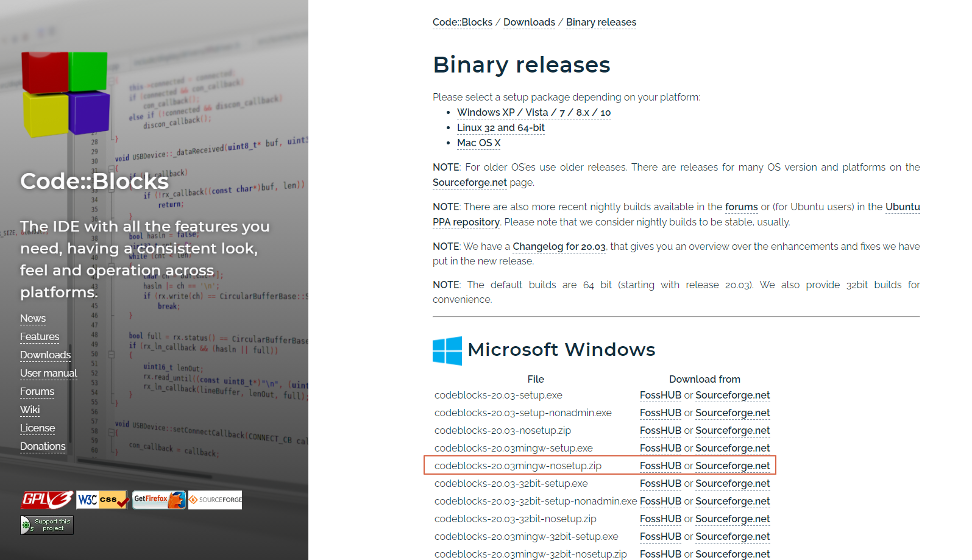Click the Download from column header
972x560 pixels.
(704, 379)
